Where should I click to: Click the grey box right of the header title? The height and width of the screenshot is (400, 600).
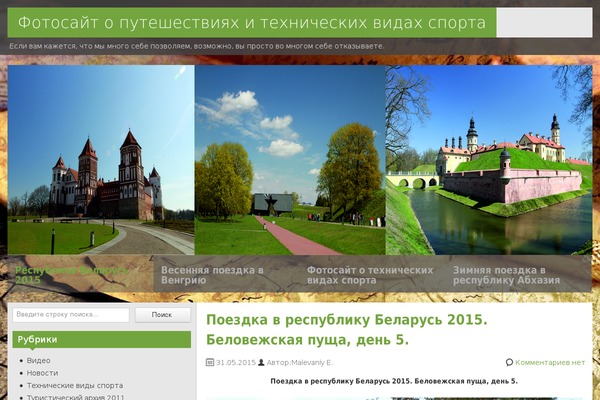click(544, 23)
